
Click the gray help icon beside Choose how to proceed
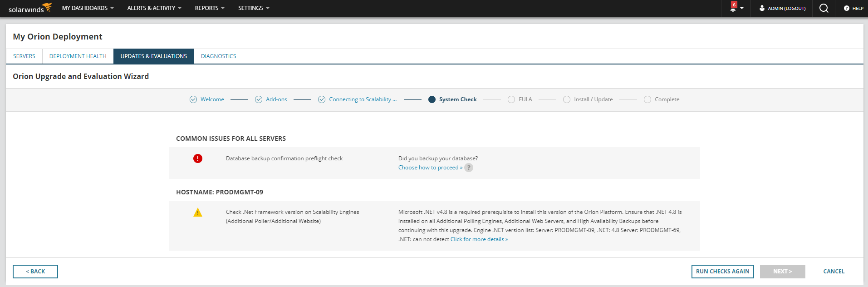click(469, 168)
